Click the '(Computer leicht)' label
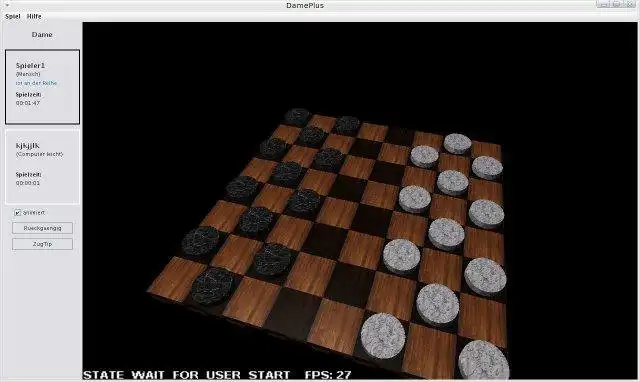This screenshot has height=382, width=640. tap(40, 154)
